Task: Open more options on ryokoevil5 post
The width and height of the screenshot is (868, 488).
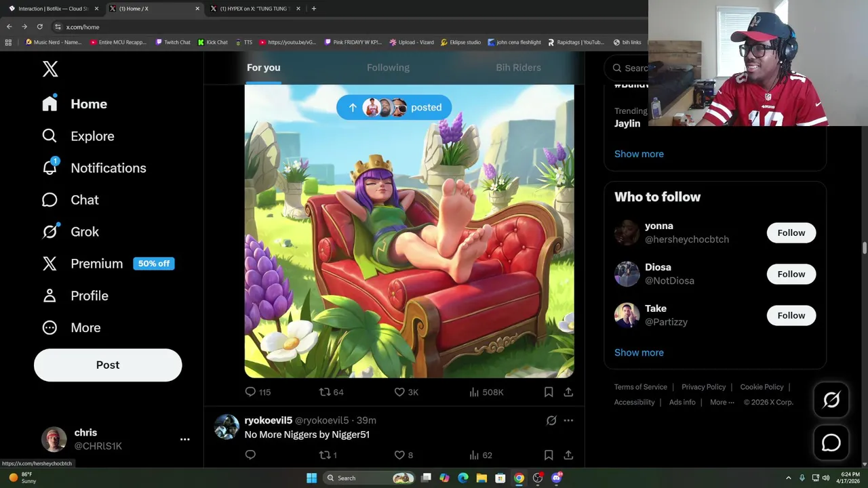Action: pyautogui.click(x=568, y=420)
